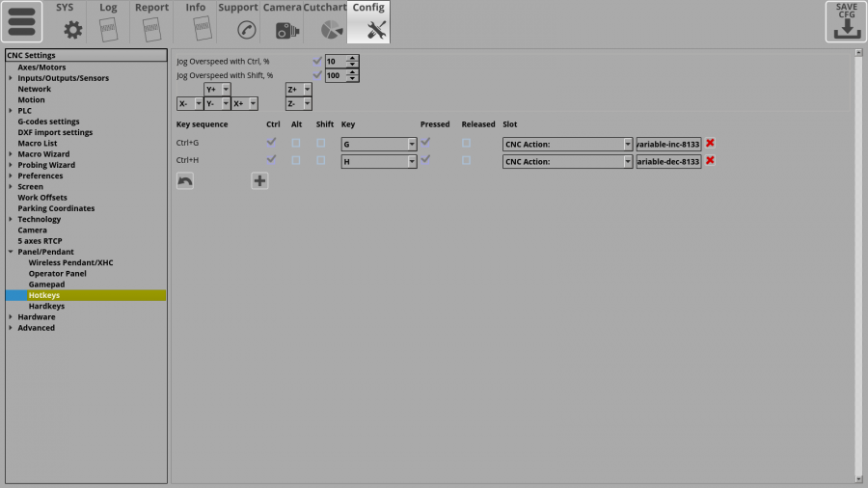Switch to the Log tab
The height and width of the screenshot is (488, 868).
pos(108,22)
